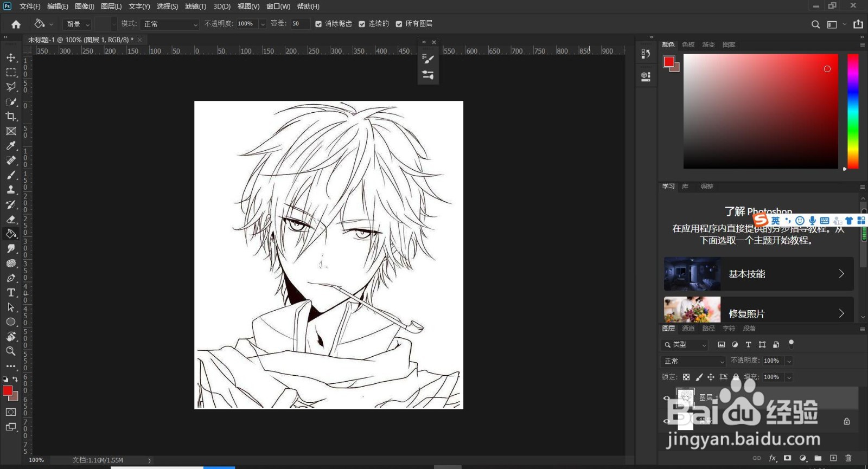Toggle the 所有图层 checkbox
This screenshot has width=868, height=469.
[399, 24]
